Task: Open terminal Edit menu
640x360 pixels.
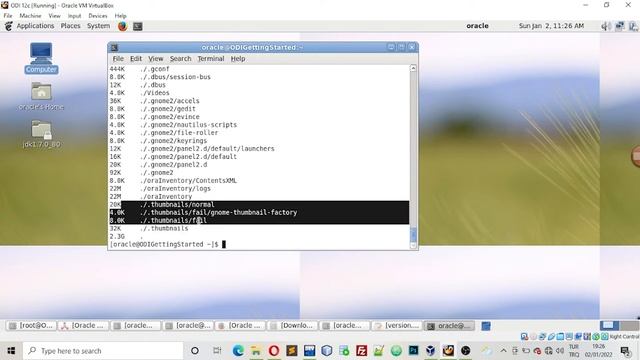Action: pyautogui.click(x=136, y=59)
